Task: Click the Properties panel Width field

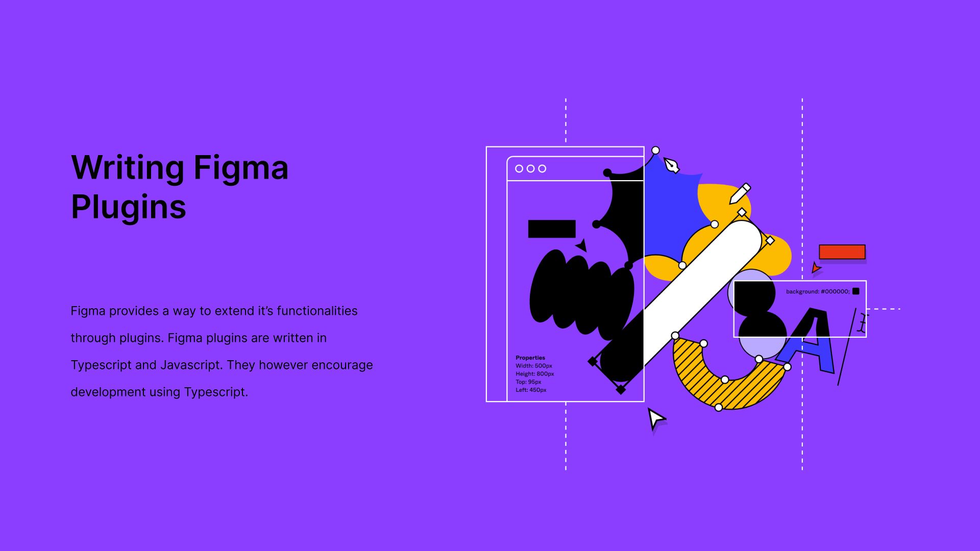Action: coord(534,365)
